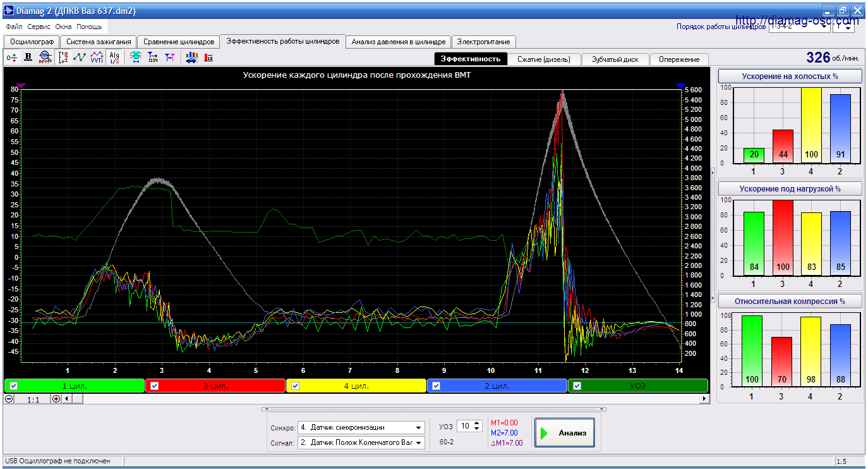Switch to the 'Электропитание' tab
This screenshot has width=868, height=469.
point(484,42)
